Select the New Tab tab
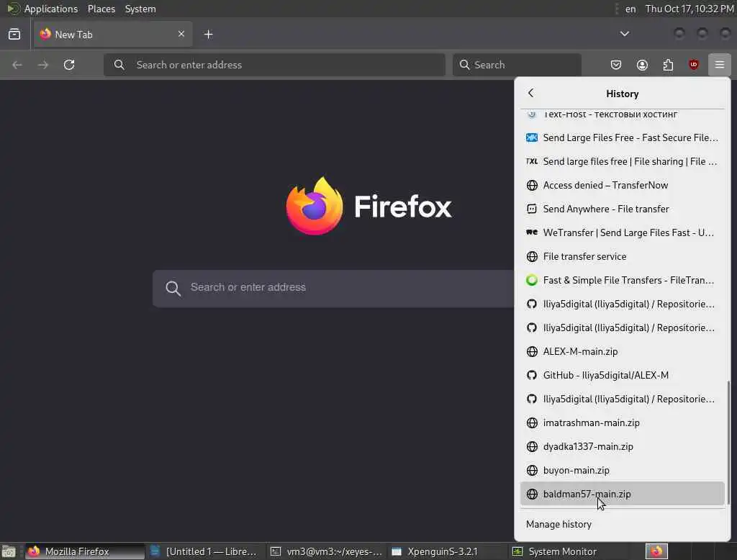Image resolution: width=737 pixels, height=560 pixels. (x=113, y=34)
